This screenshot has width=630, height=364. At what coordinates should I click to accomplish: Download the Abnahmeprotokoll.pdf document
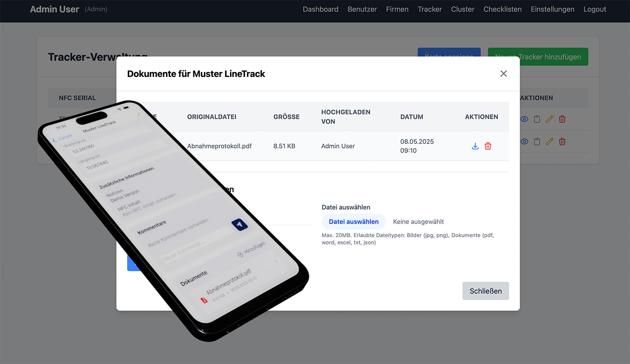pos(475,146)
